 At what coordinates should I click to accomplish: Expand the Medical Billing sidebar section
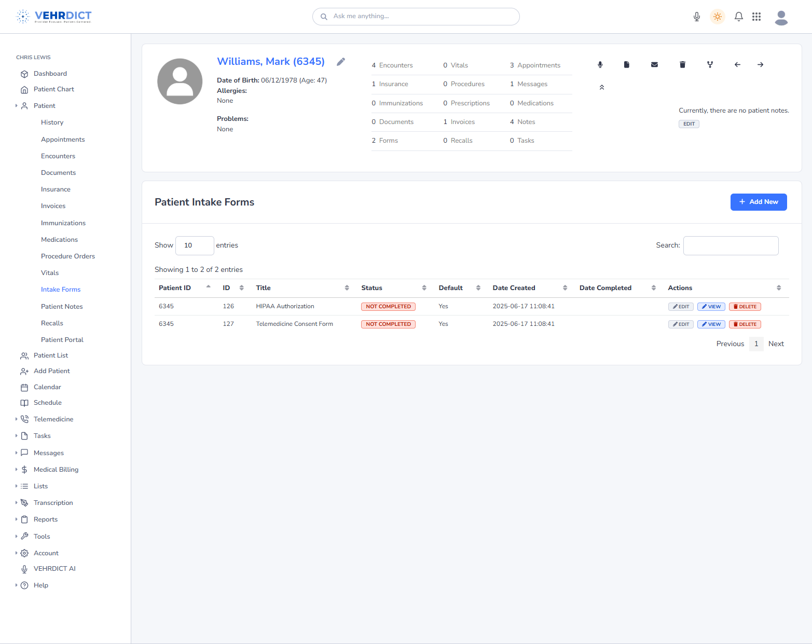[56, 470]
